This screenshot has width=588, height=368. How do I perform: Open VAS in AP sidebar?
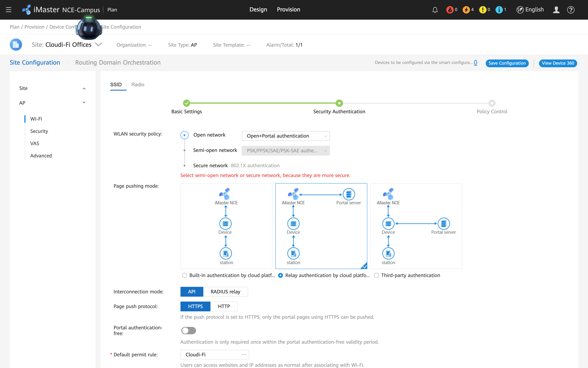[35, 143]
